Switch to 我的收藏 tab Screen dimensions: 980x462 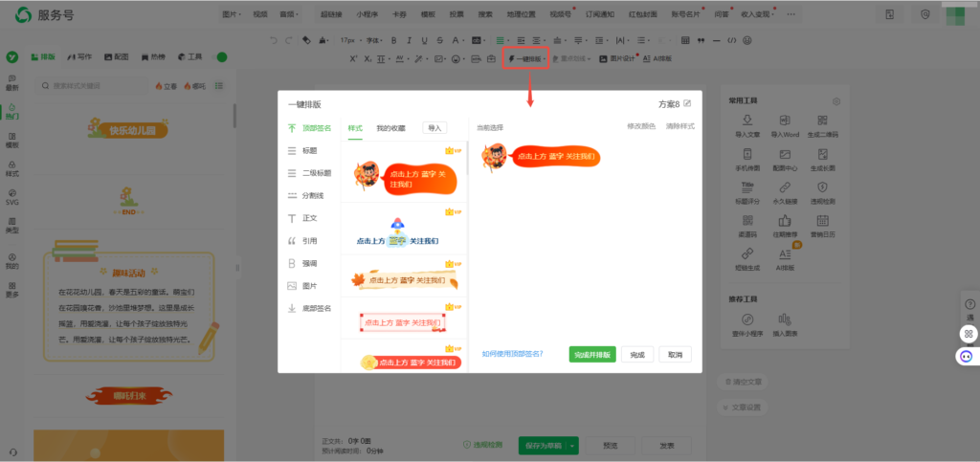tap(390, 128)
